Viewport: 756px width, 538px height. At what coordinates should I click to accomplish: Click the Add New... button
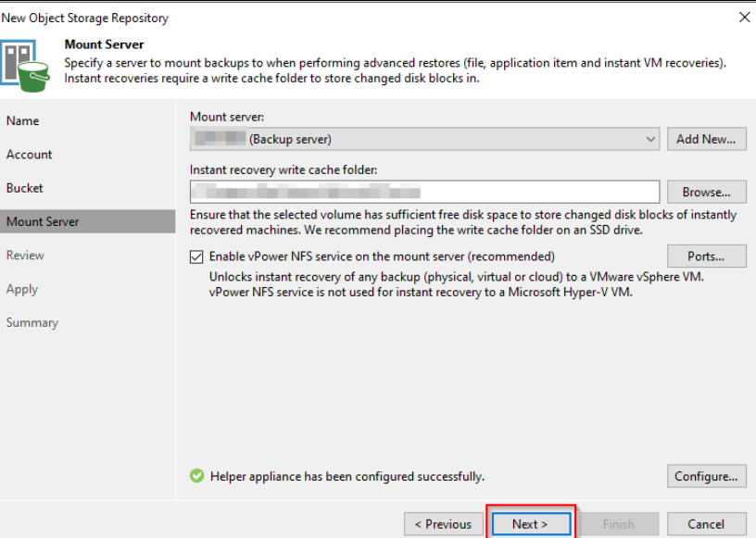pyautogui.click(x=705, y=139)
